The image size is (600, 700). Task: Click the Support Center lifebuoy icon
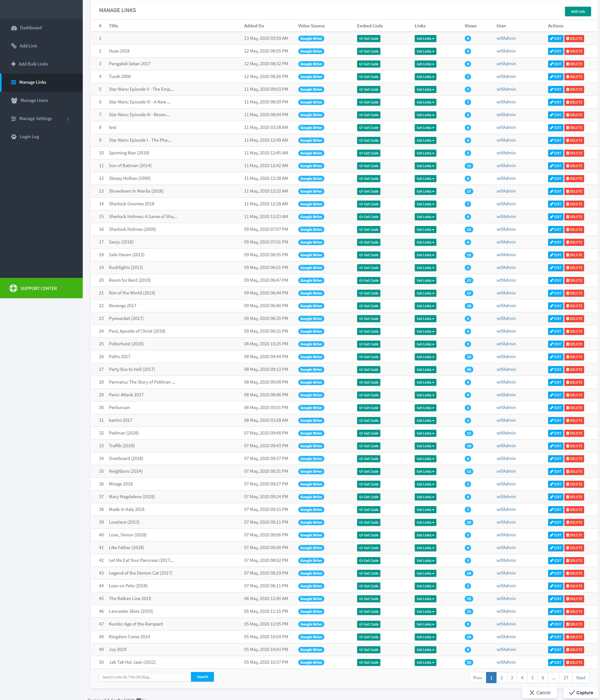[13, 288]
